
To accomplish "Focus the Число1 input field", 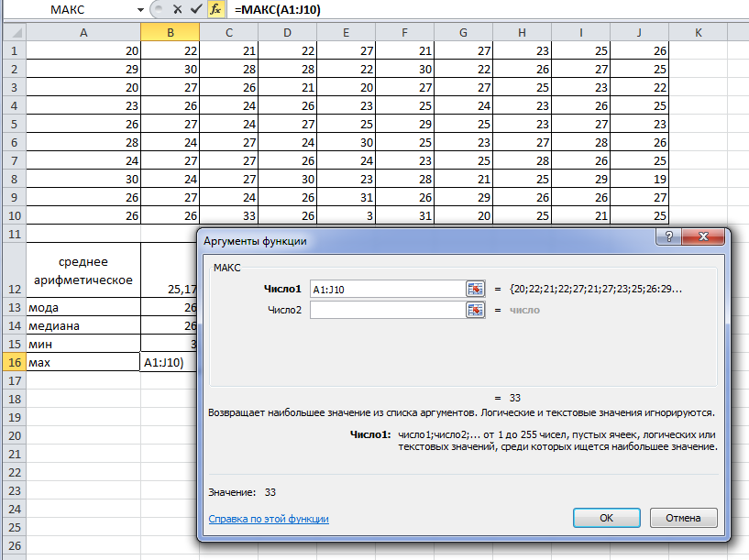I will (x=388, y=289).
